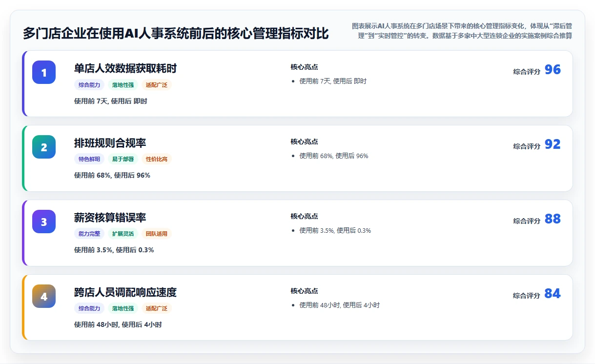Viewport: 595px width, 364px height.
Task: Click the description paragraph beginning 图表展示AI人事系统
Action: (x=462, y=30)
